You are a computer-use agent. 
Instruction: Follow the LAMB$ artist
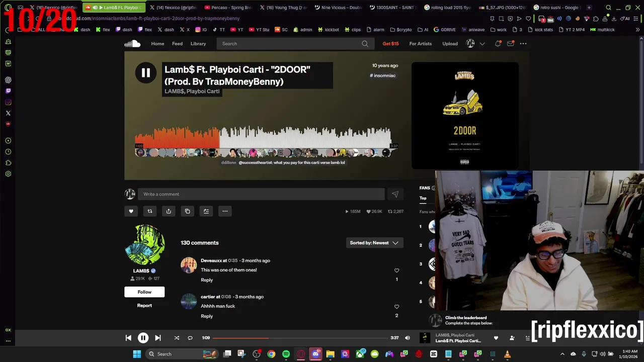click(x=144, y=292)
